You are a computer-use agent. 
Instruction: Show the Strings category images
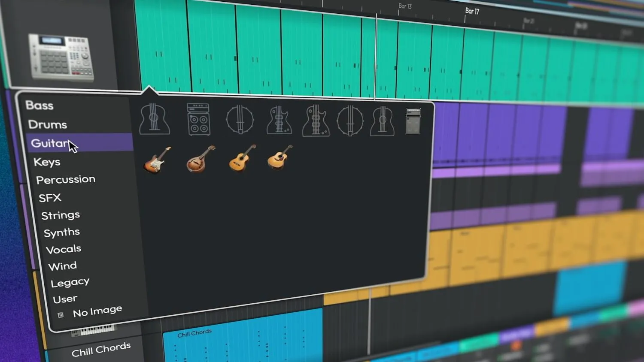61,215
